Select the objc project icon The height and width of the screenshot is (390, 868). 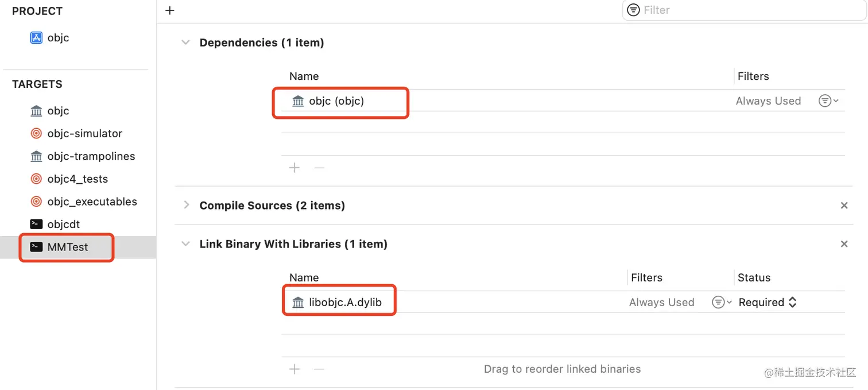(x=36, y=38)
